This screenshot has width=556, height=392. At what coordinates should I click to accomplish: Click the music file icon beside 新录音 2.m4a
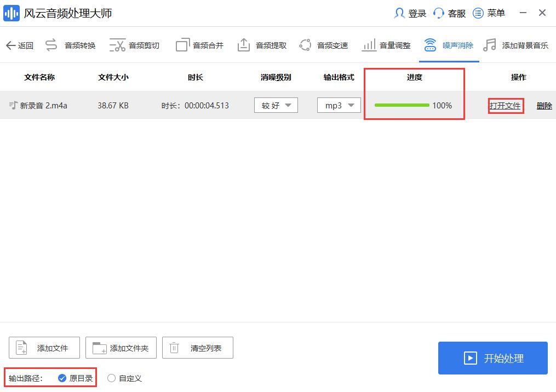point(13,105)
